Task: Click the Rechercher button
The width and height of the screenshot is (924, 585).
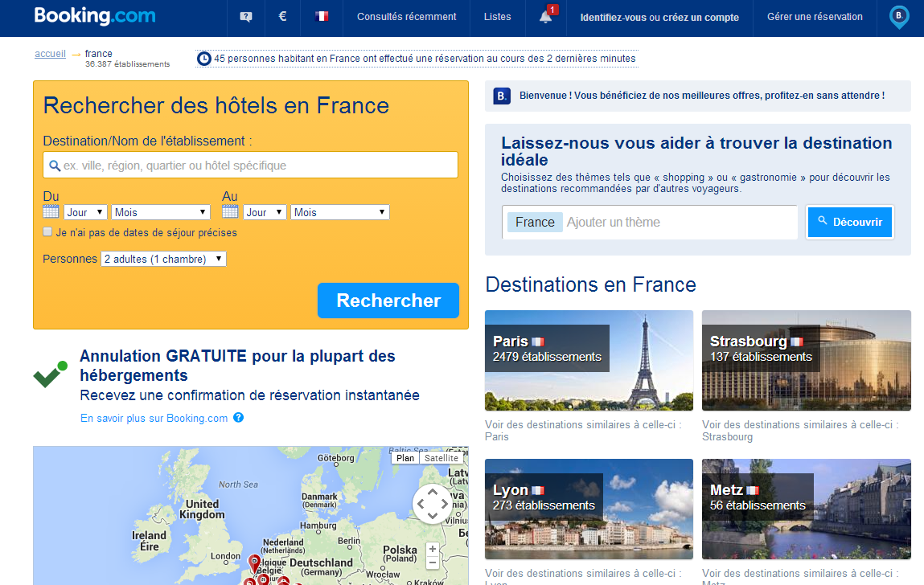Action: [388, 301]
